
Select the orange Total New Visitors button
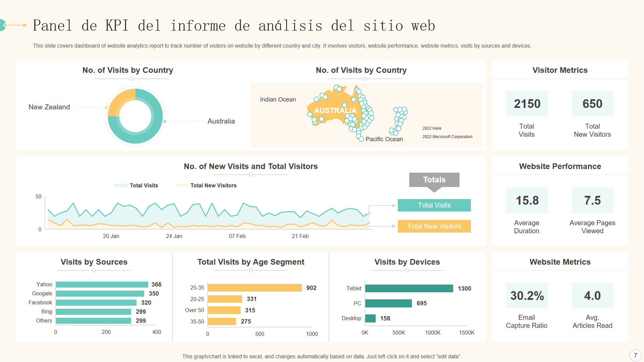pyautogui.click(x=434, y=226)
